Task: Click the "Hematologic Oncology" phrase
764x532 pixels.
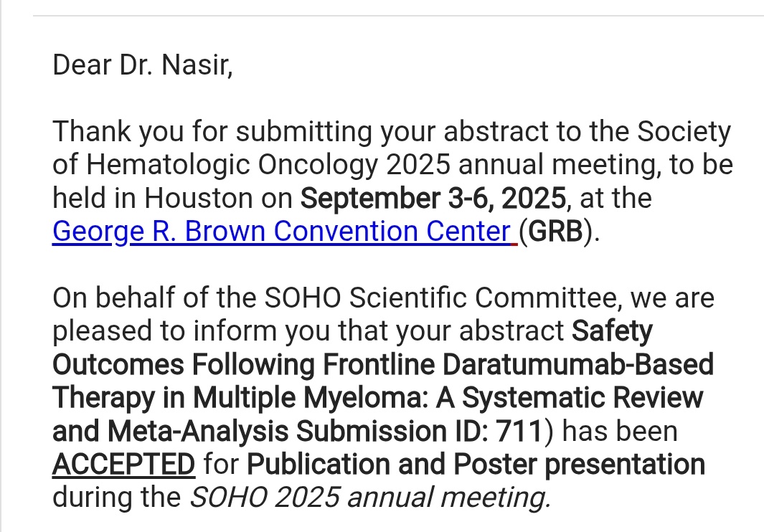Action: coord(232,165)
